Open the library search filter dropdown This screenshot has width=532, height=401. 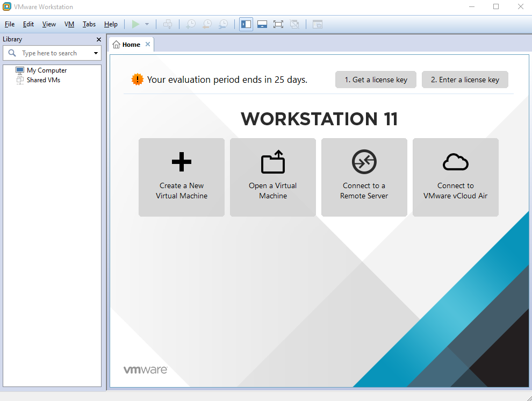coord(96,53)
